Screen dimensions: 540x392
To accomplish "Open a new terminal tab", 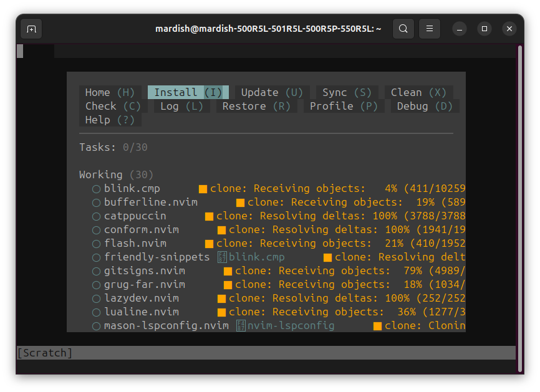I will (x=31, y=29).
